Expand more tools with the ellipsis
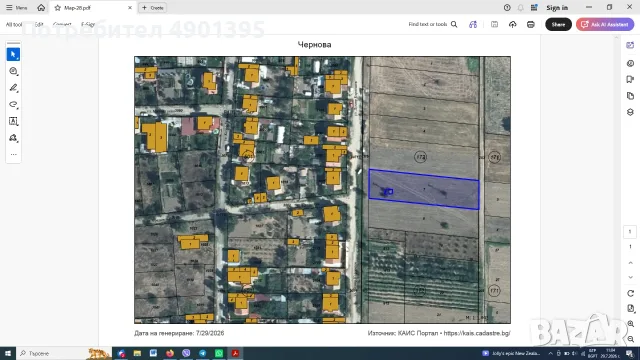The height and width of the screenshot is (360, 640). coord(13,154)
